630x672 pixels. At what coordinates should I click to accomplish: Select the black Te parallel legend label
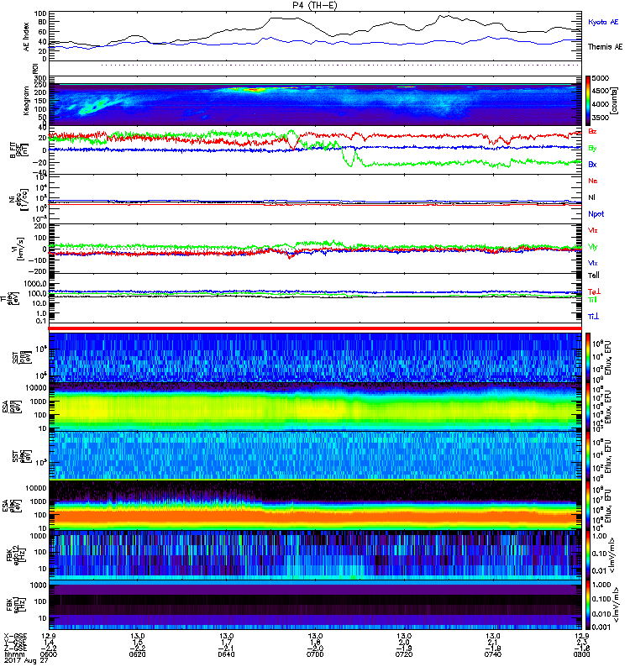click(594, 276)
